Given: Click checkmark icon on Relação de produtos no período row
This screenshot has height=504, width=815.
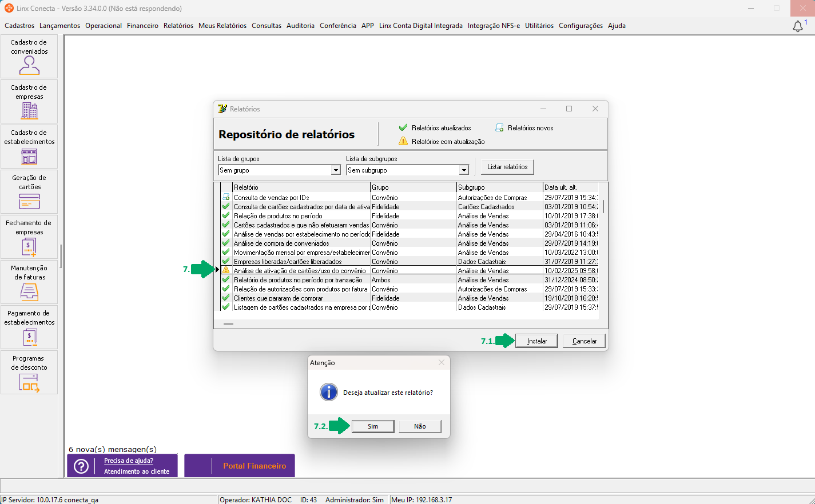Looking at the screenshot, I should pos(226,215).
